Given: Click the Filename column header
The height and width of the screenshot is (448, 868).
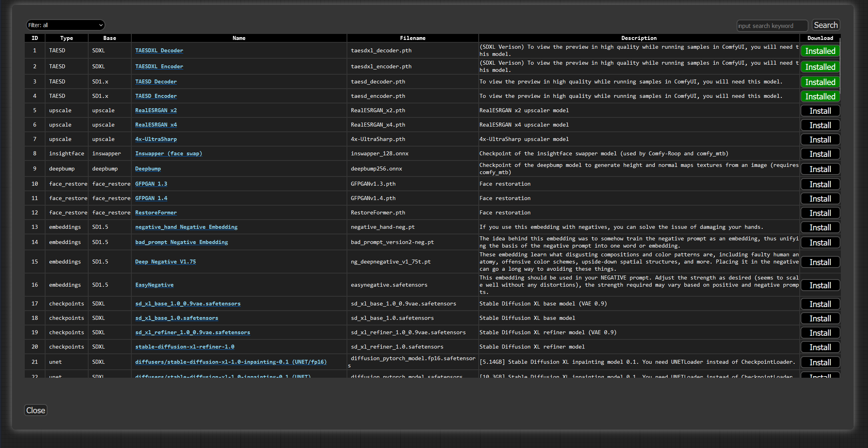Looking at the screenshot, I should pyautogui.click(x=413, y=38).
